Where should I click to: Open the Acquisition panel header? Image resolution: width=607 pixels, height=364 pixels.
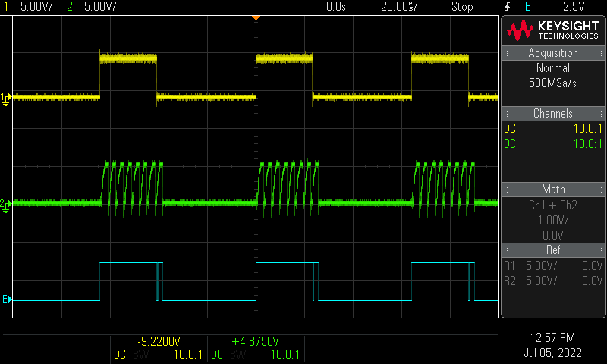pyautogui.click(x=553, y=53)
